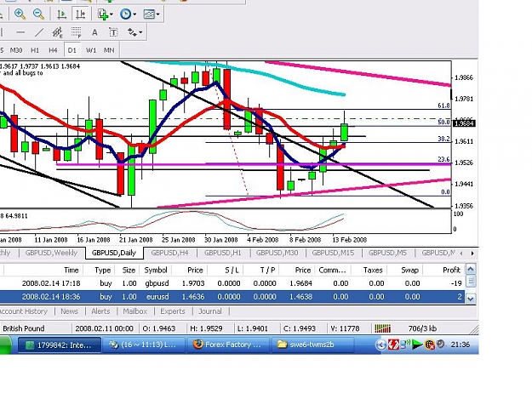
Task: Click the red flash tray icon
Action: coord(393,345)
